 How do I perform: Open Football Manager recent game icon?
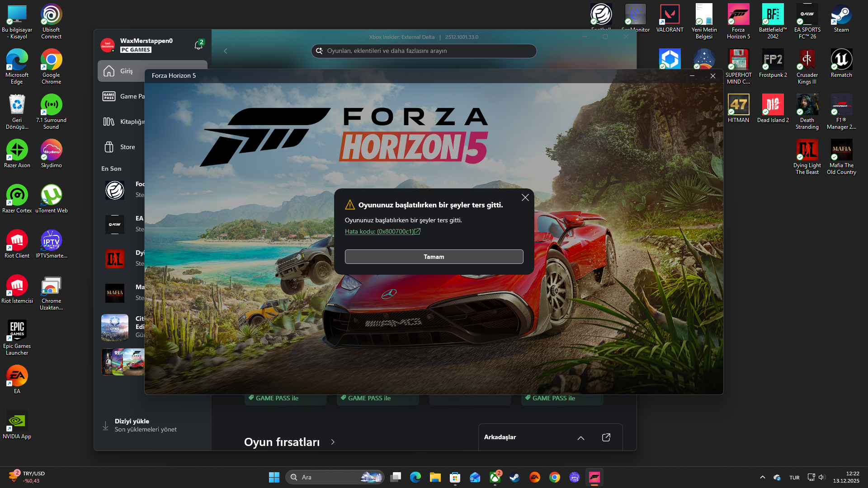pyautogui.click(x=115, y=190)
